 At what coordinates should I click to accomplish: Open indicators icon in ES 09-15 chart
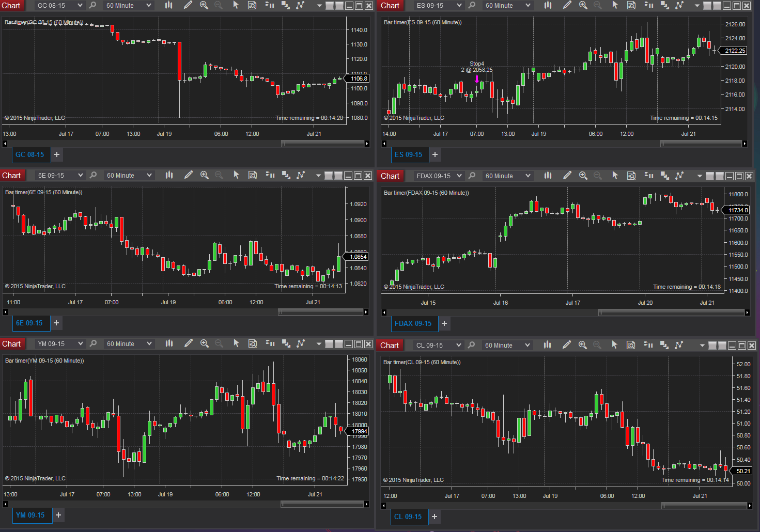665,5
